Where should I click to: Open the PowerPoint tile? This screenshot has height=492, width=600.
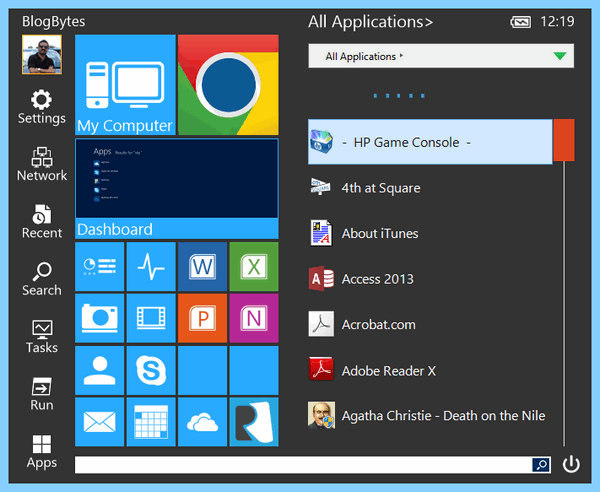click(202, 318)
